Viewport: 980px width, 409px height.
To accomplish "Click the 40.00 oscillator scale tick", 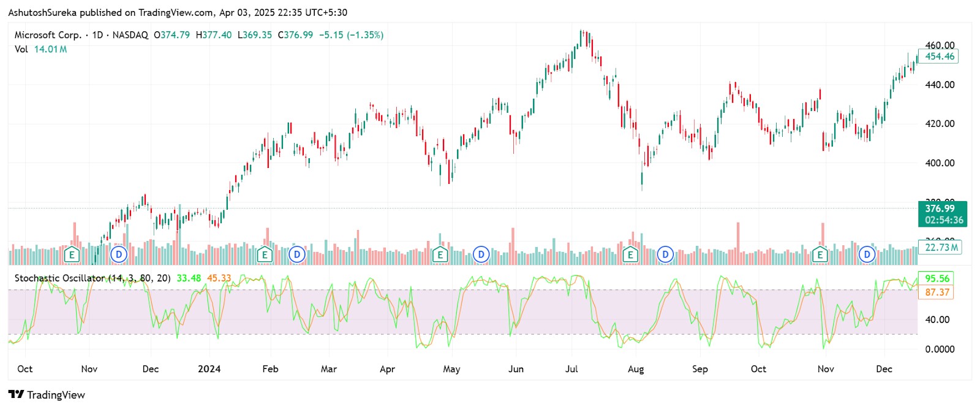I will pyautogui.click(x=937, y=319).
